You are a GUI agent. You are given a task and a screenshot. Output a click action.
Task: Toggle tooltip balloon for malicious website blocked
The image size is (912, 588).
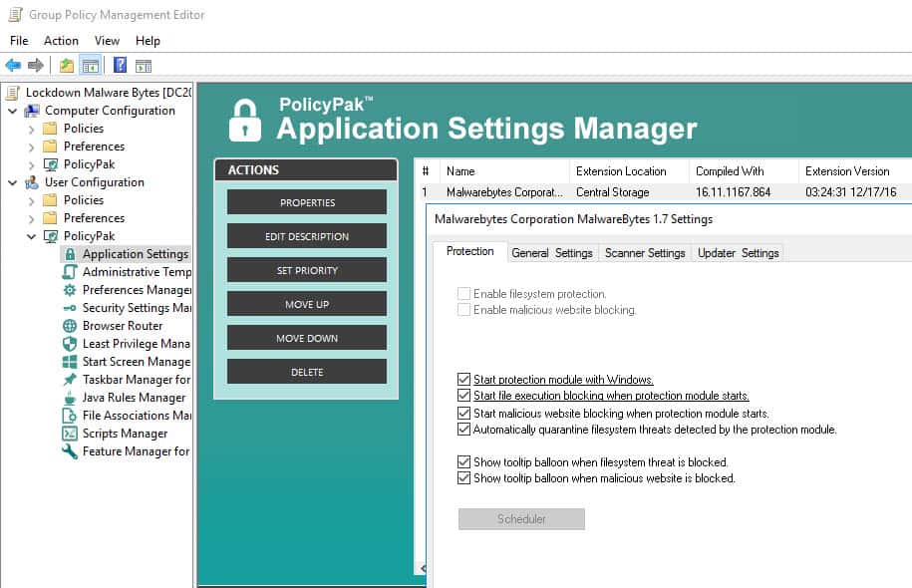tap(463, 478)
